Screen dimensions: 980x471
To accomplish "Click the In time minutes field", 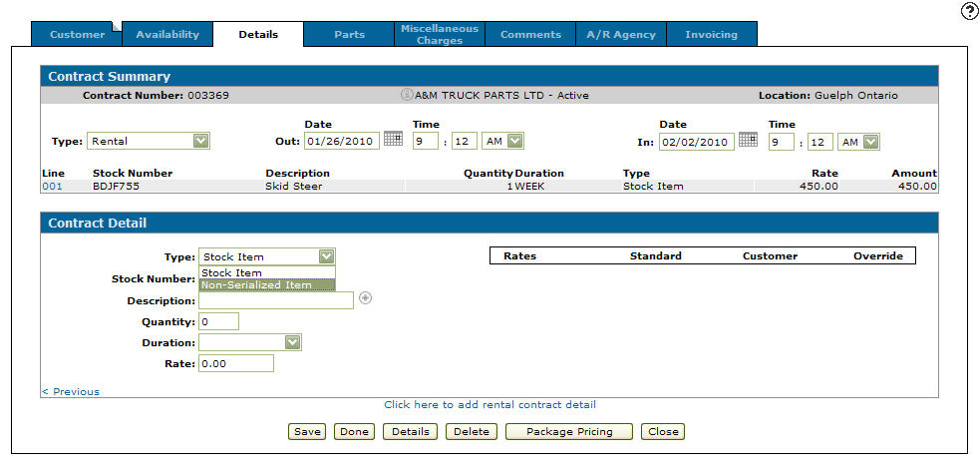I will pyautogui.click(x=820, y=142).
